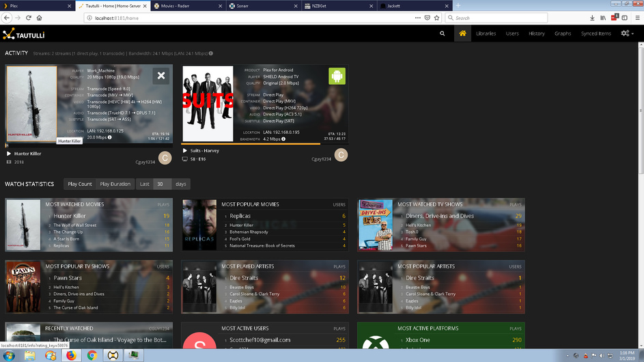The width and height of the screenshot is (644, 362).
Task: Open Hunter Killer poster in activity
Action: pyautogui.click(x=31, y=104)
